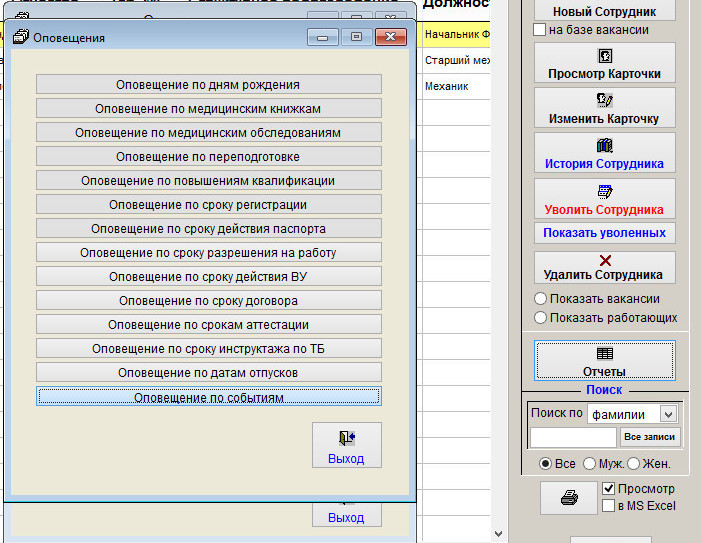Open История Сотрудника books icon
Viewport: 701px width, 543px height.
pyautogui.click(x=604, y=146)
